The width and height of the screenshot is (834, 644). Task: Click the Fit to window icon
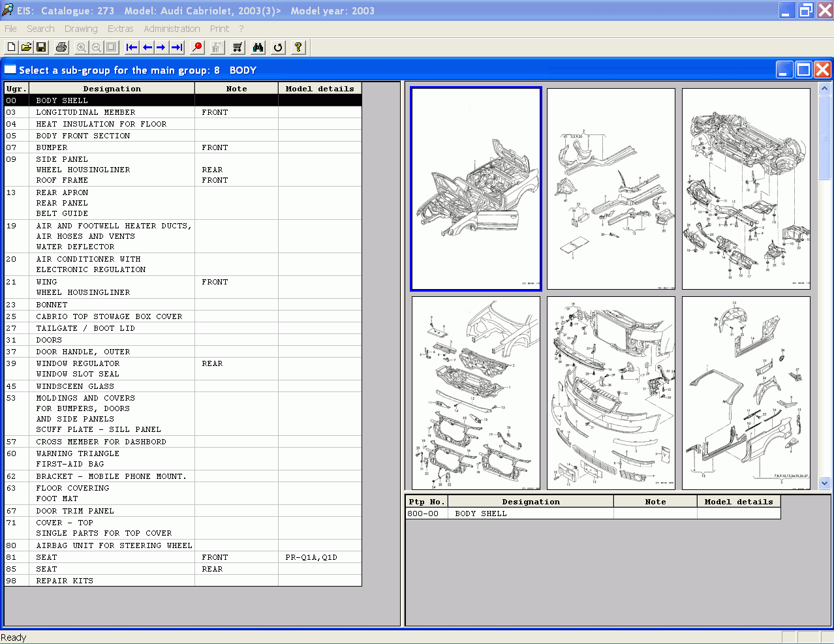point(112,47)
